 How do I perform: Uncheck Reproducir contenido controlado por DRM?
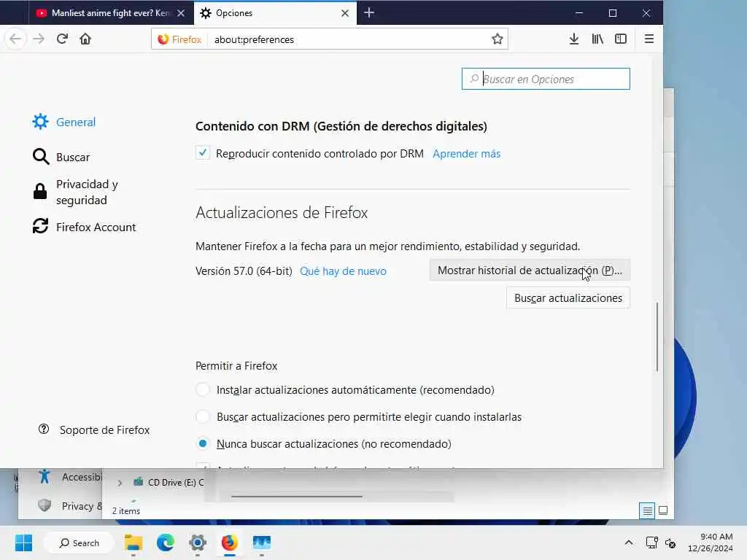(x=203, y=153)
